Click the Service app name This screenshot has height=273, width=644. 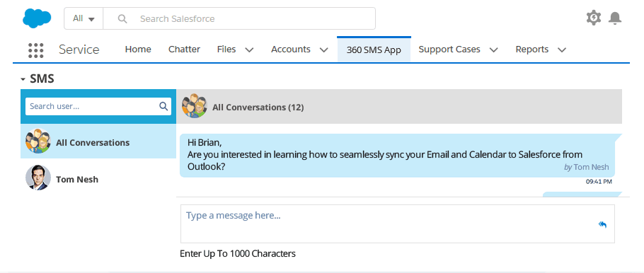click(x=79, y=50)
